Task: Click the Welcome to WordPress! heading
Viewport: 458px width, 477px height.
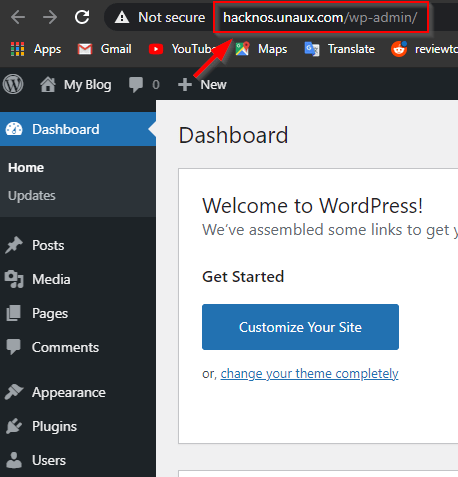Action: 313,206
